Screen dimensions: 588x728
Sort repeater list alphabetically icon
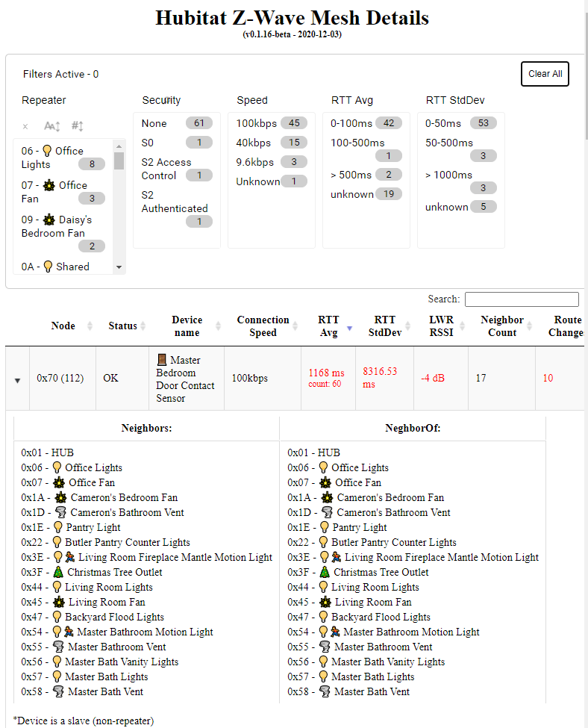point(52,126)
